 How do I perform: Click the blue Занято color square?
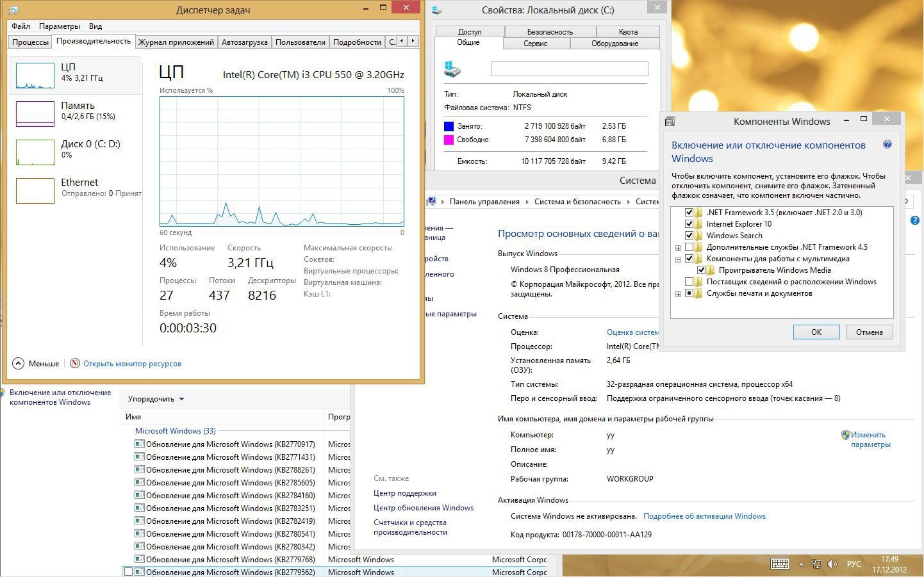(x=449, y=126)
